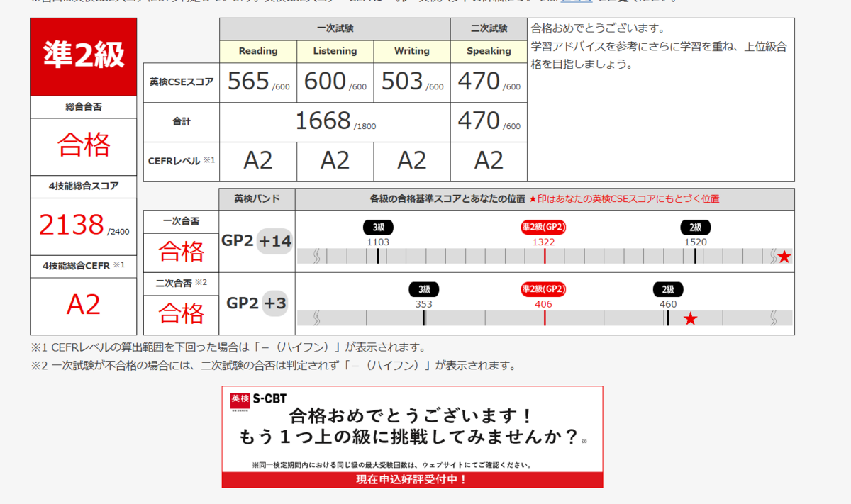Click the Speaking column header

[489, 51]
